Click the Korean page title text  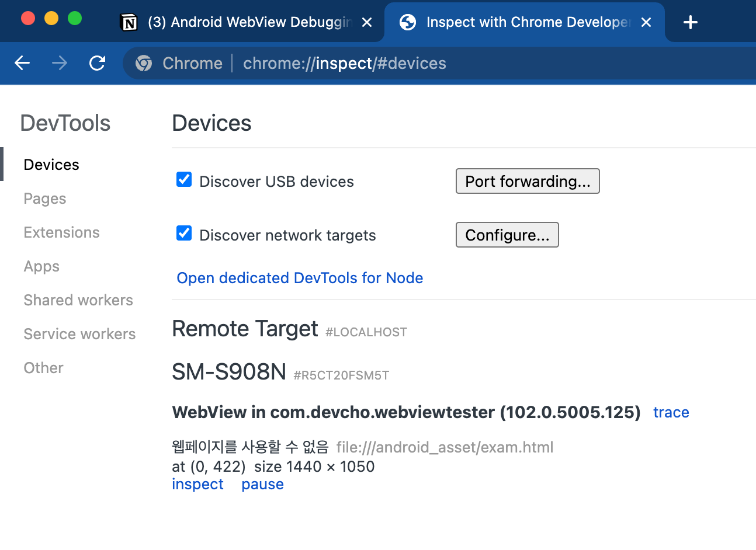tap(250, 447)
